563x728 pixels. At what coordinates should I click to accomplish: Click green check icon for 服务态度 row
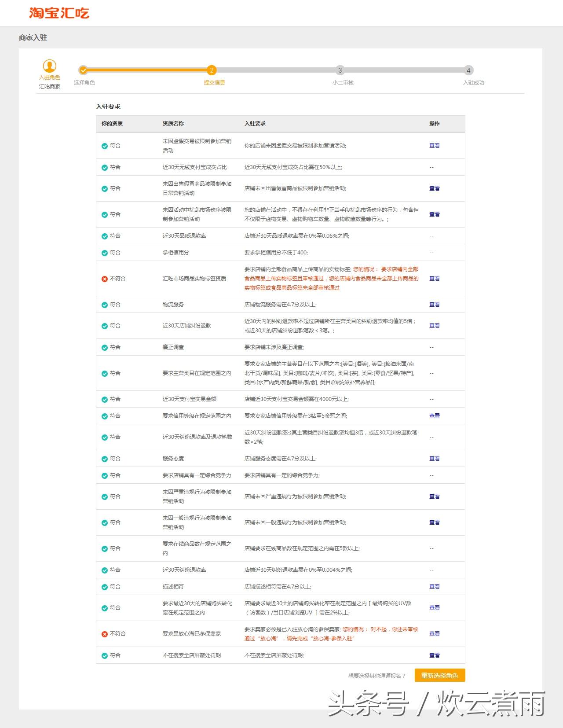pyautogui.click(x=105, y=459)
